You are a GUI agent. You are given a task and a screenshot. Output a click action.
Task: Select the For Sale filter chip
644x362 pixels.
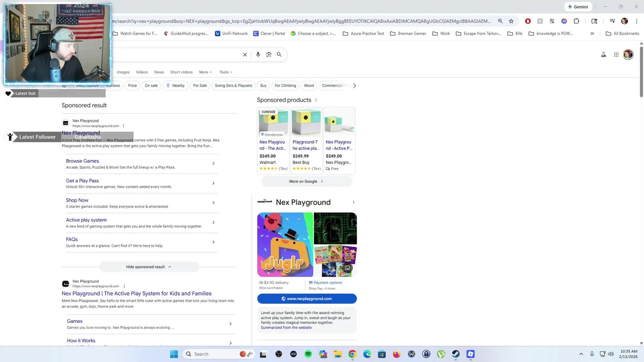[200, 85]
